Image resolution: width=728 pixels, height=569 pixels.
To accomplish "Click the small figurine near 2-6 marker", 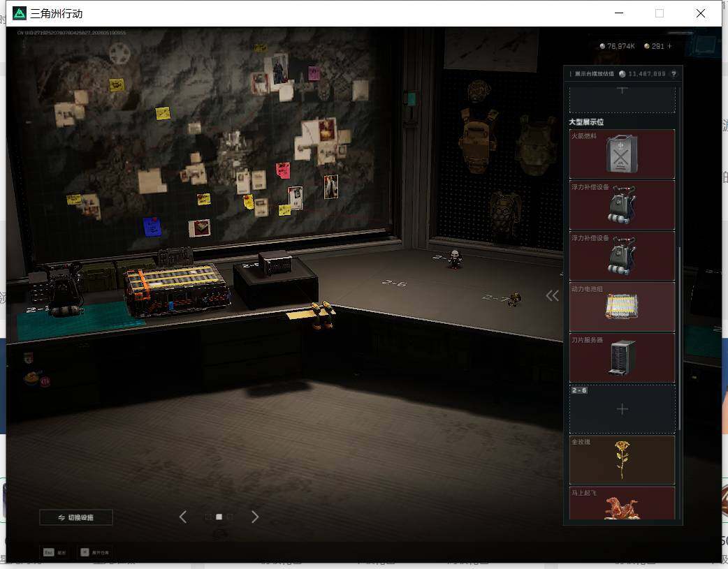I will [x=455, y=259].
